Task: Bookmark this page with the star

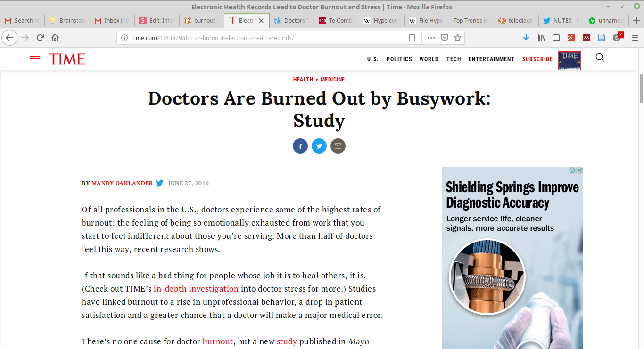Action: click(457, 38)
